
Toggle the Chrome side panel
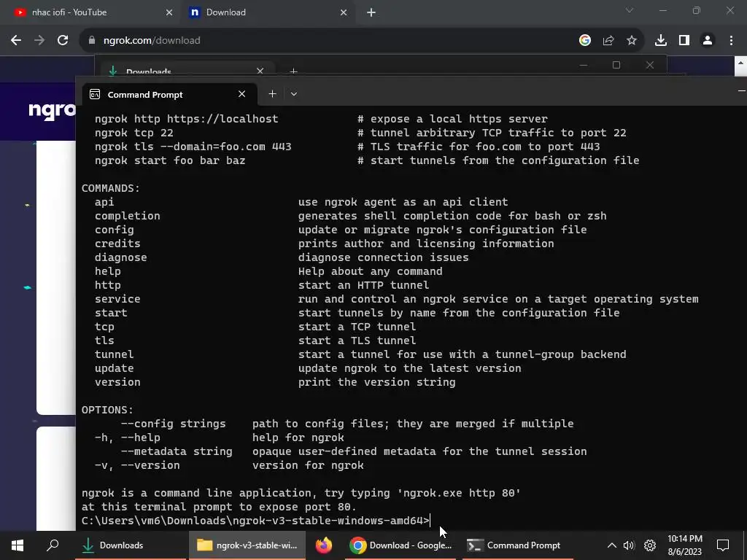(x=684, y=41)
